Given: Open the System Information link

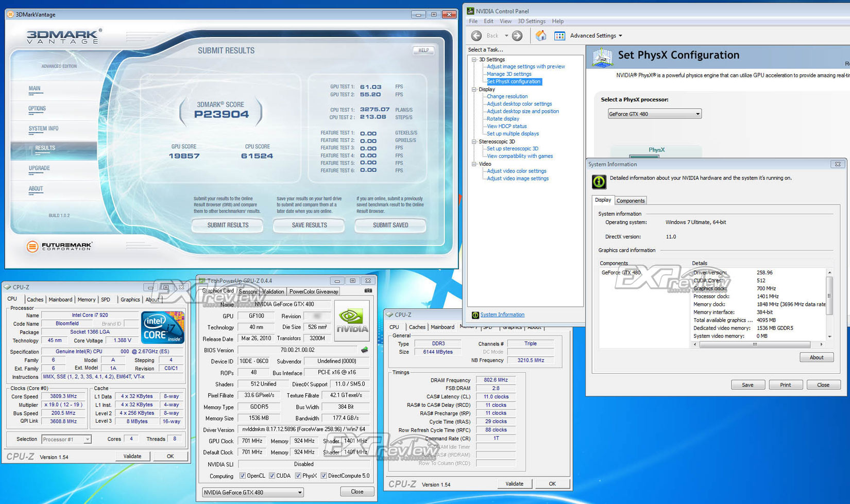Looking at the screenshot, I should (x=502, y=315).
